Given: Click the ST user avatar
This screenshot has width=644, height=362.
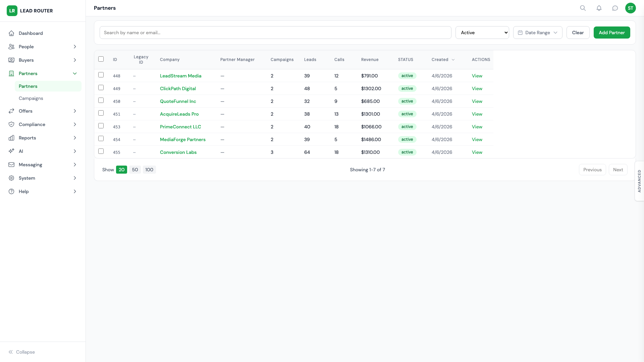Looking at the screenshot, I should [x=631, y=8].
